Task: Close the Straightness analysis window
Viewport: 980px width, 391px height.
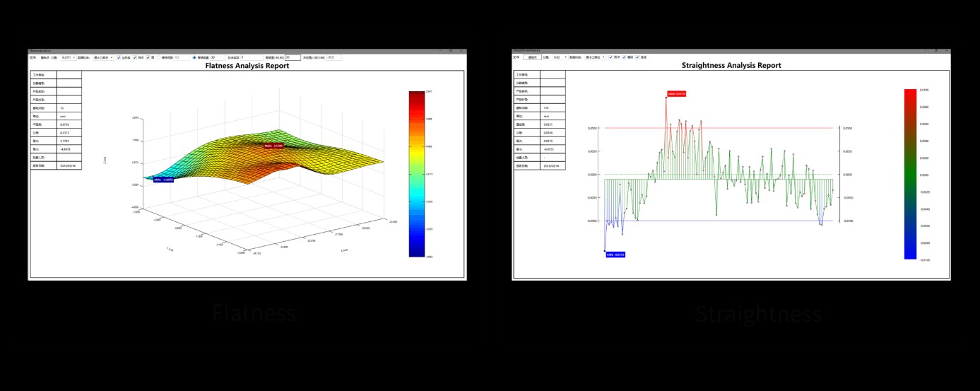Action: pos(945,50)
